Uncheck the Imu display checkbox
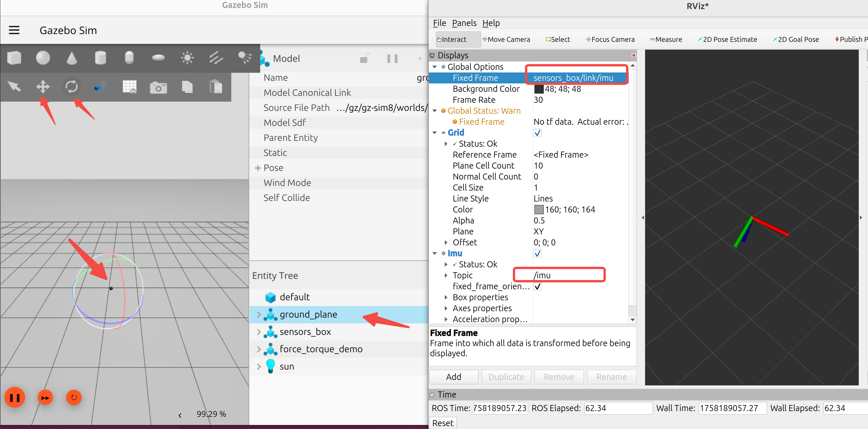Screen dimensions: 868x429 tap(537, 253)
